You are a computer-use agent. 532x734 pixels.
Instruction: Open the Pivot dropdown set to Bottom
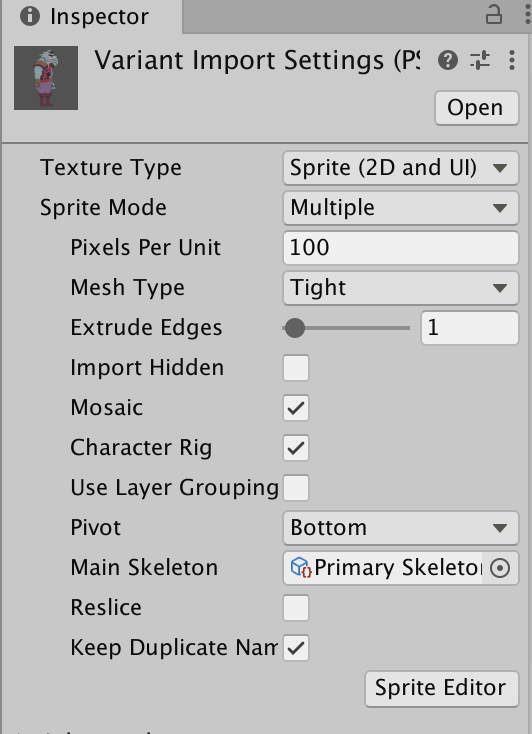[x=401, y=528]
